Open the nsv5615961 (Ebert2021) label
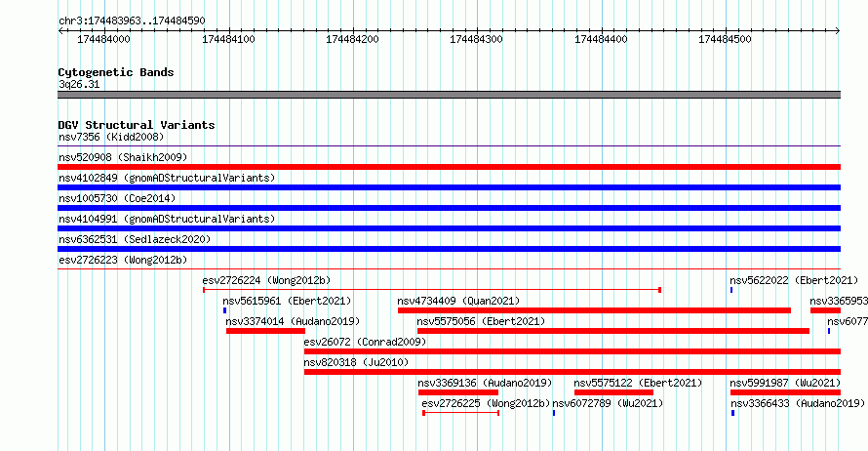The width and height of the screenshot is (868, 451). tap(287, 301)
